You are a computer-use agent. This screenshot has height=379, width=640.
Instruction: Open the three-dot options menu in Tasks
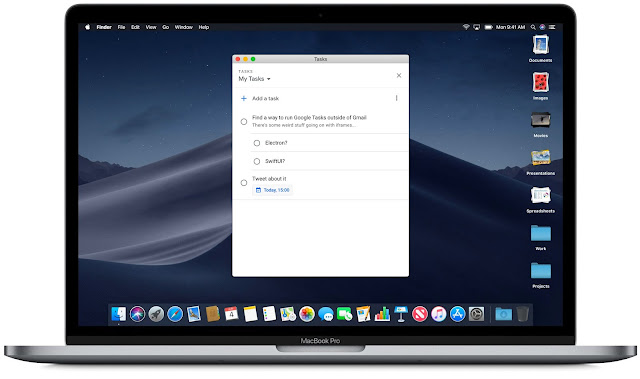[396, 98]
